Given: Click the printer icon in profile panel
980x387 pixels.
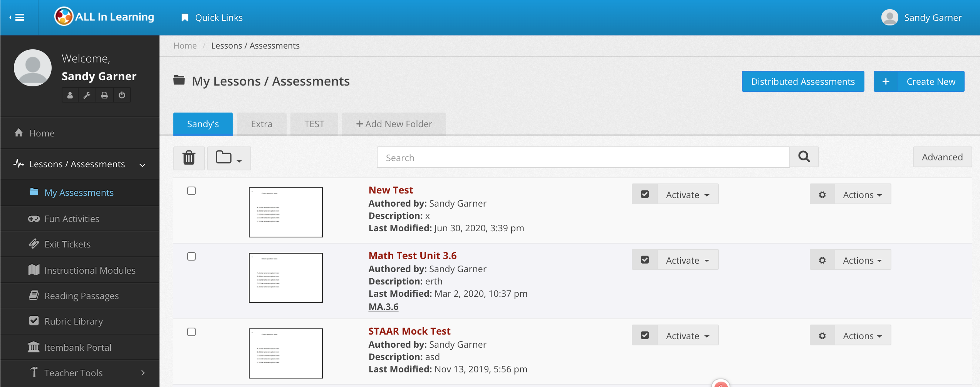Looking at the screenshot, I should 104,95.
